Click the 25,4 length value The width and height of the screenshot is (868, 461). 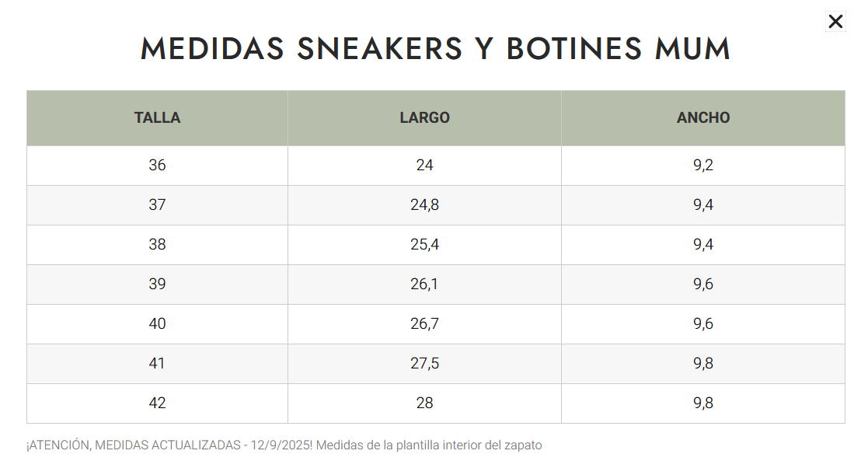[x=424, y=245]
